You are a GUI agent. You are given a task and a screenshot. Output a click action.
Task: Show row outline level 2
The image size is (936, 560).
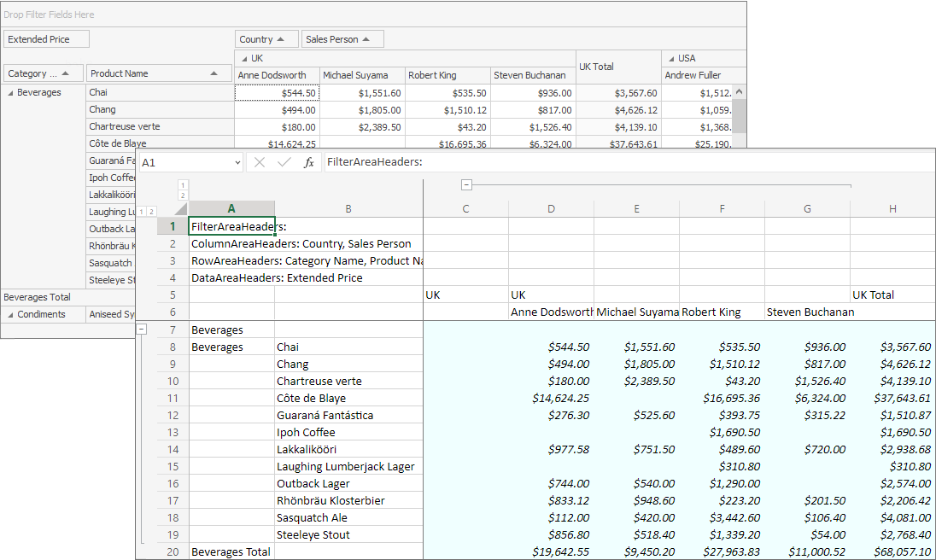pos(152,211)
